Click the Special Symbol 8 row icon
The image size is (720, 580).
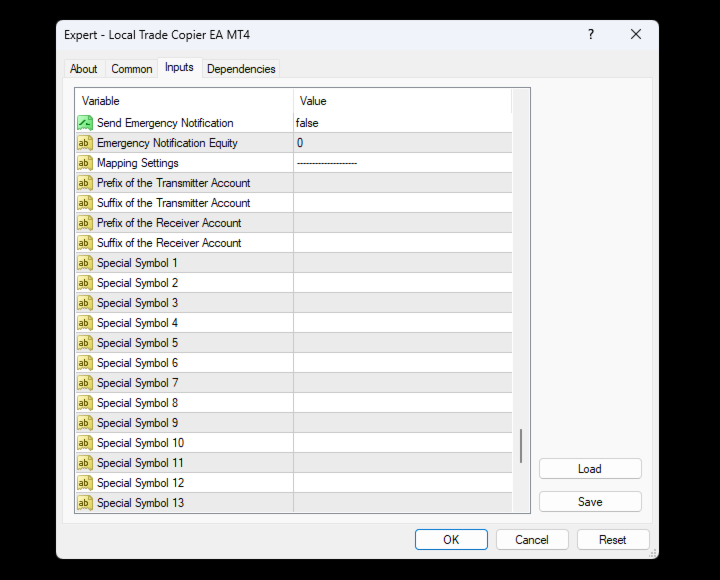pos(85,403)
